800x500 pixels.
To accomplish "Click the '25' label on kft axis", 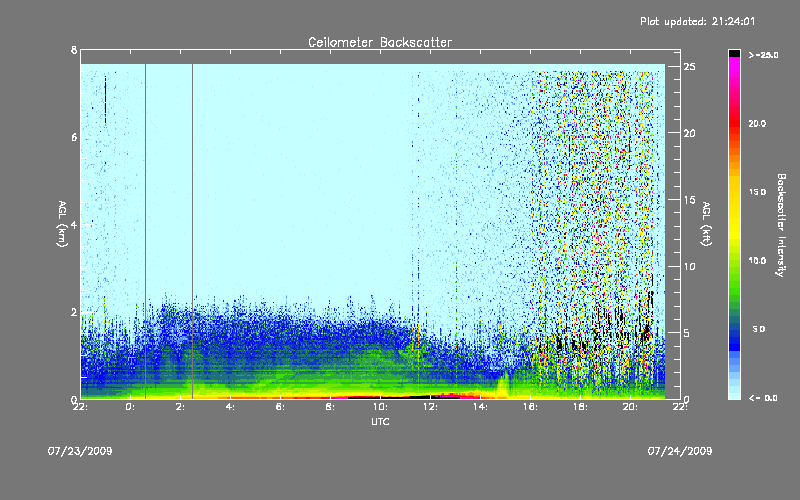I will pyautogui.click(x=690, y=67).
